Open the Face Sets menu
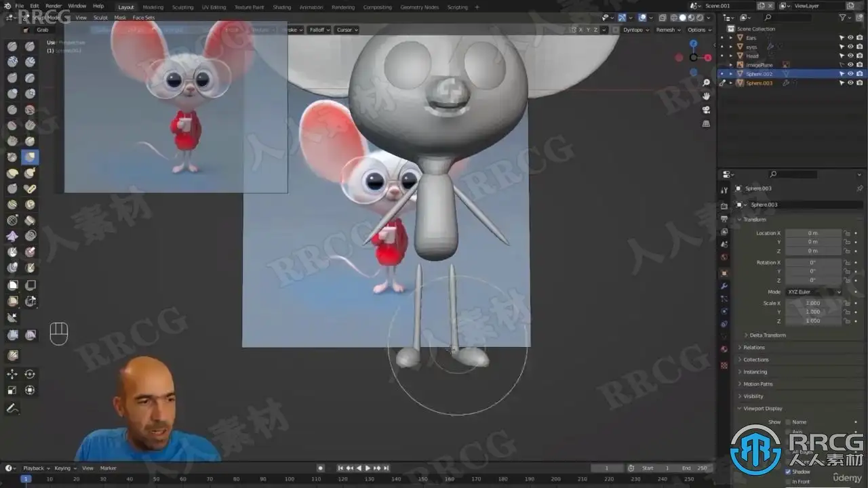This screenshot has width=868, height=488. tap(143, 18)
